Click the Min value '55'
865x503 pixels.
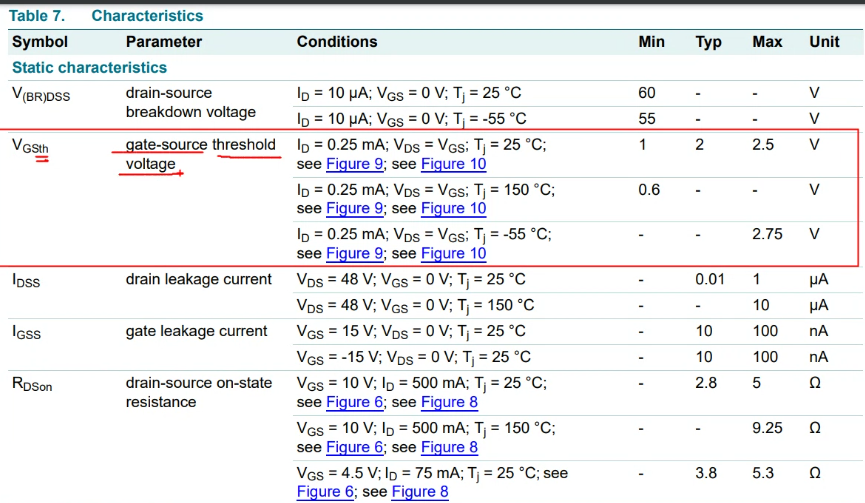647,119
